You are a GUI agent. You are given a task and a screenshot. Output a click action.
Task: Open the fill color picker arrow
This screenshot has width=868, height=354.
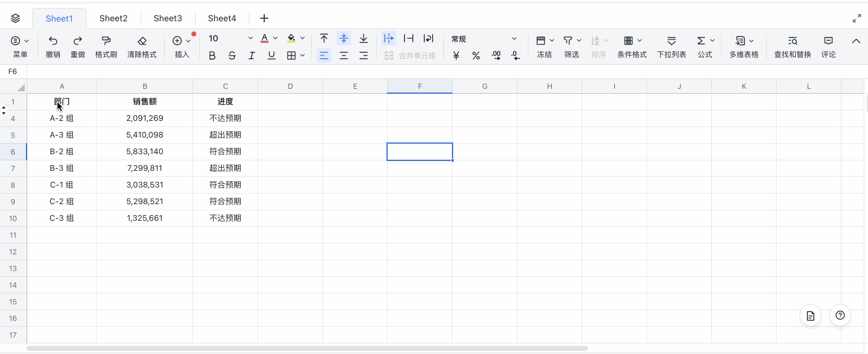(x=303, y=38)
